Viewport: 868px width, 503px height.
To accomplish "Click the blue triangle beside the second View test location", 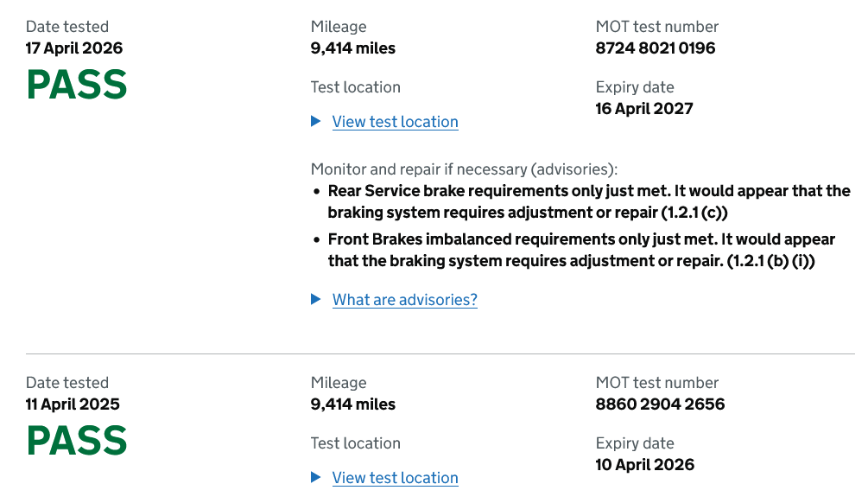I will [315, 477].
